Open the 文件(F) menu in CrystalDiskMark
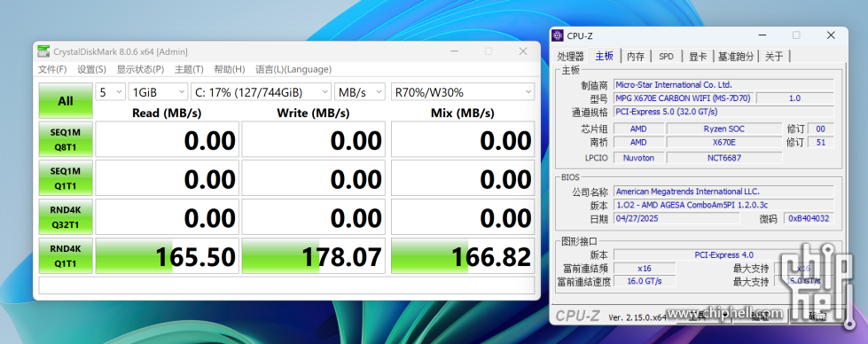Viewport: 868px width, 344px height. pyautogui.click(x=52, y=69)
